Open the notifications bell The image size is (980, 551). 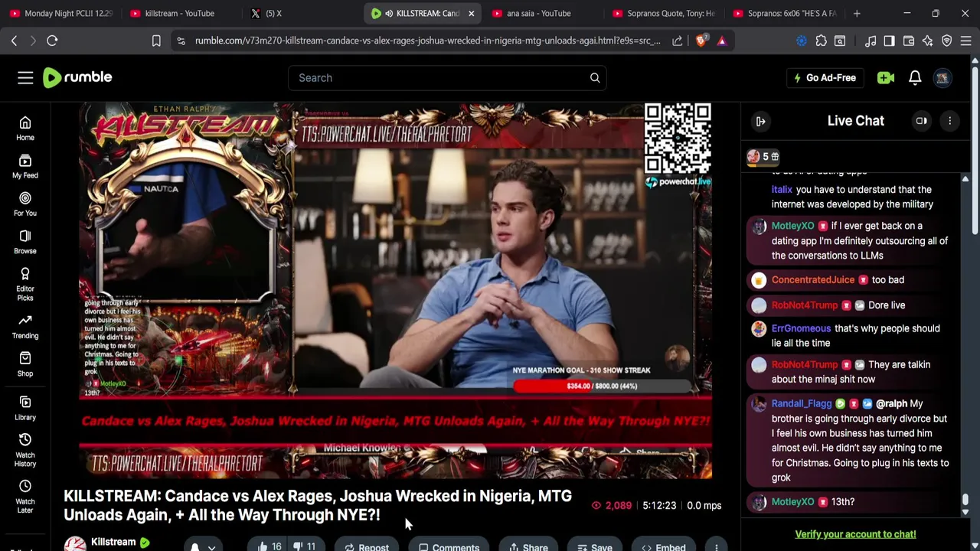click(915, 77)
